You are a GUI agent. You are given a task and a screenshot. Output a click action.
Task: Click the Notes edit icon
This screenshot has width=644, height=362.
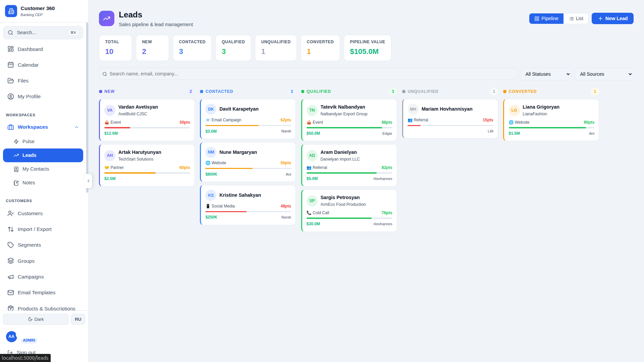click(16, 183)
